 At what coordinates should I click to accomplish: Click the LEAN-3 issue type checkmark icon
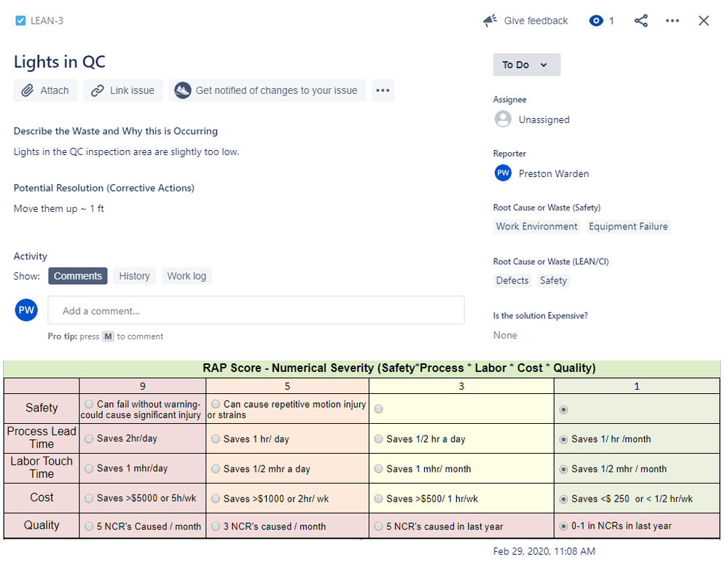click(20, 20)
